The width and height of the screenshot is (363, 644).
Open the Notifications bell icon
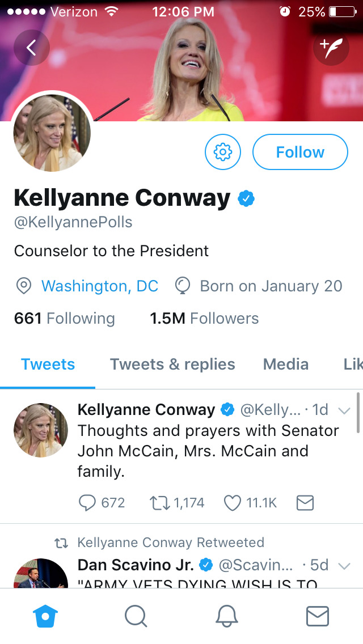coord(227,616)
